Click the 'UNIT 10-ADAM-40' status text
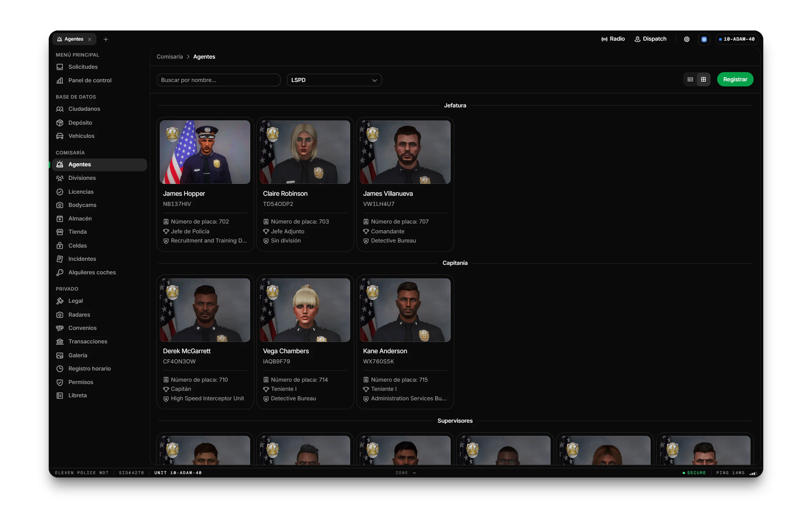 coord(178,473)
